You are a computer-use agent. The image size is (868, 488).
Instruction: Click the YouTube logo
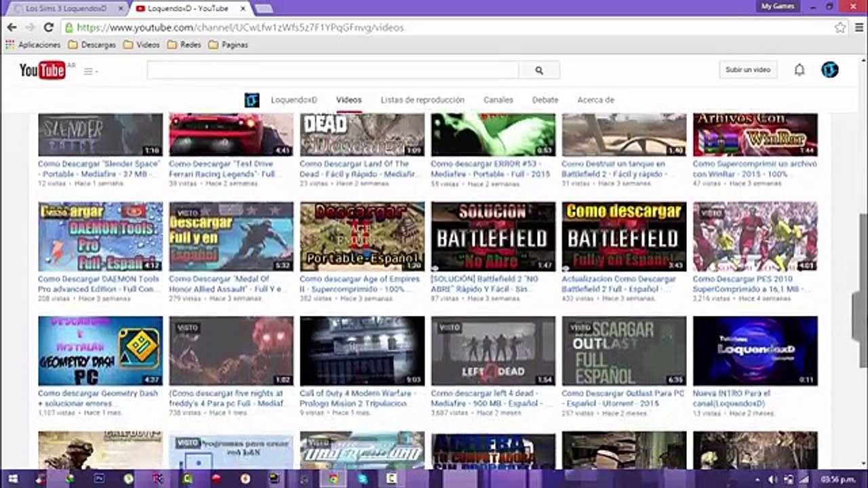tap(42, 70)
